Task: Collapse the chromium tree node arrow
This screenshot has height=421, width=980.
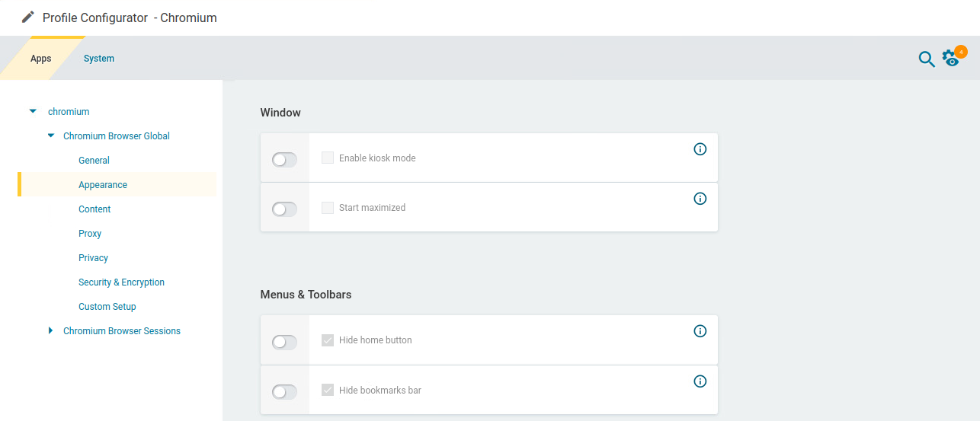Action: point(33,111)
